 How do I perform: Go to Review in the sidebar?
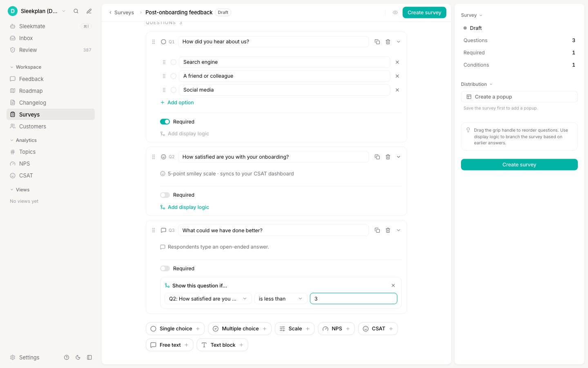[51, 50]
